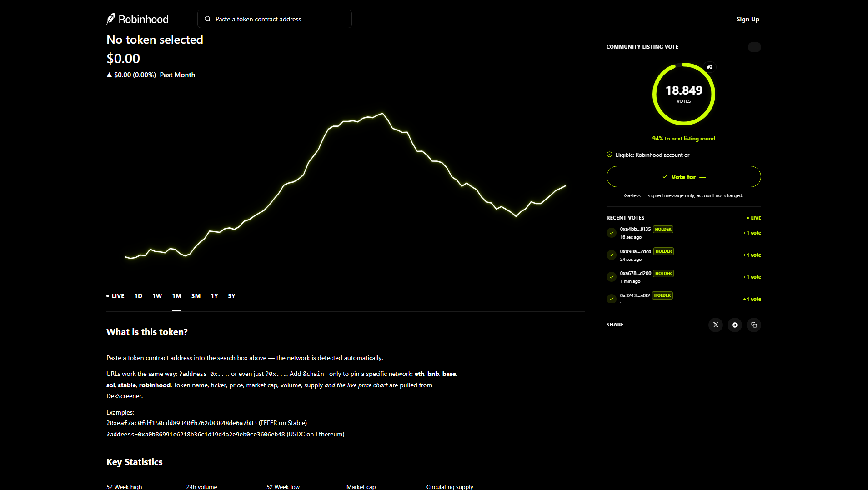Image resolution: width=868 pixels, height=490 pixels.
Task: Click wallet address 0xa678...d200
Action: pos(636,273)
